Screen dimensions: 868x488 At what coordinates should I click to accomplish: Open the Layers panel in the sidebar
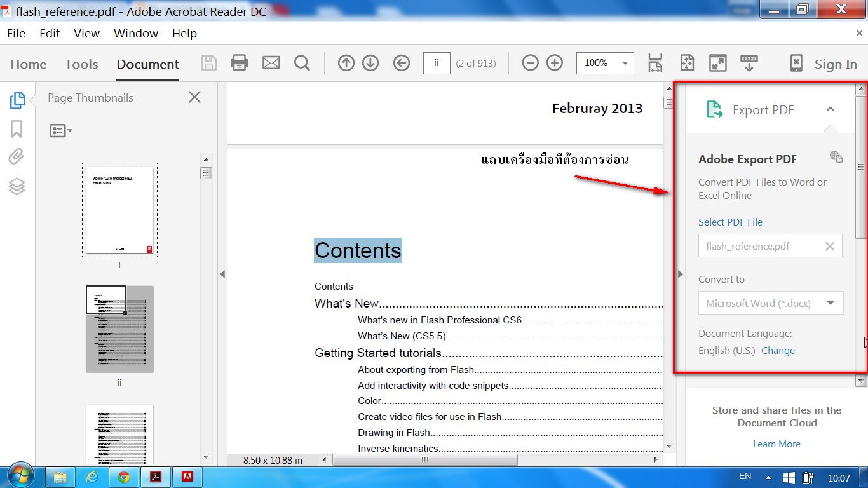[x=17, y=186]
